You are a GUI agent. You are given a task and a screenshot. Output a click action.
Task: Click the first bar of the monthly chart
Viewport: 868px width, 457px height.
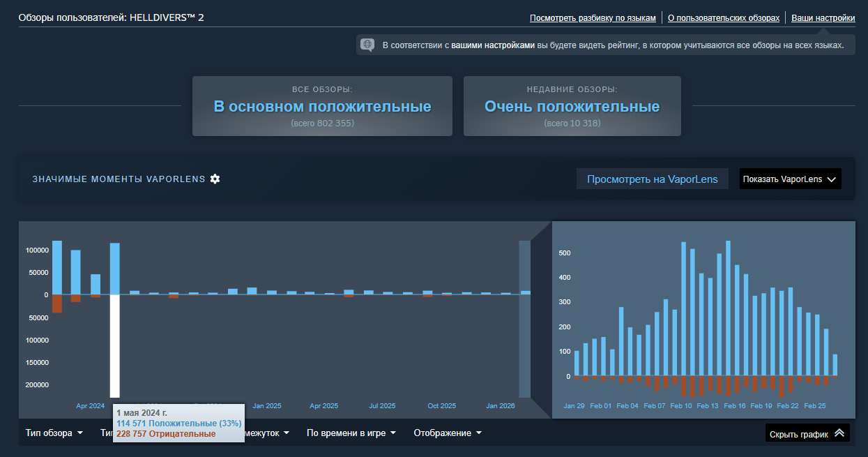coord(57,268)
